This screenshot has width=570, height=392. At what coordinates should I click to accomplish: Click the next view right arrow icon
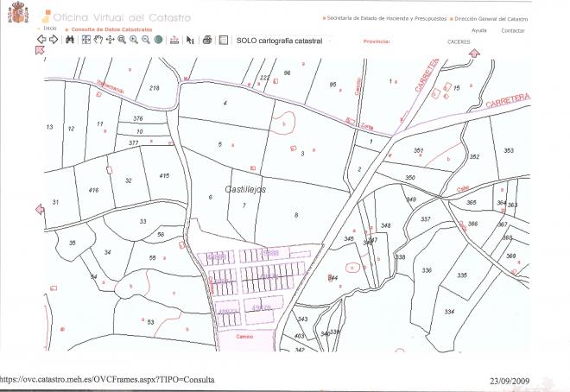pyautogui.click(x=54, y=40)
